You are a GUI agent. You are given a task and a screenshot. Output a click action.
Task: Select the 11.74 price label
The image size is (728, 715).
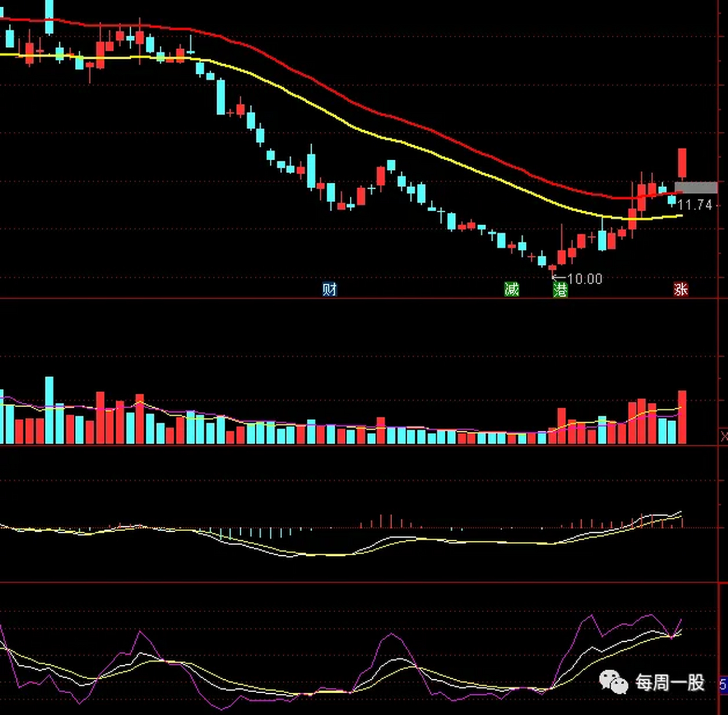694,205
